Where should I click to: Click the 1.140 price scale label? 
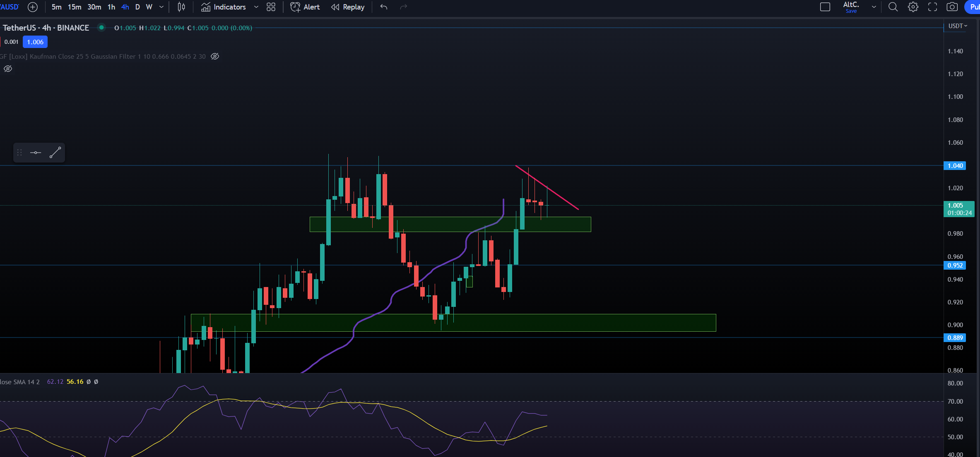[x=955, y=51]
